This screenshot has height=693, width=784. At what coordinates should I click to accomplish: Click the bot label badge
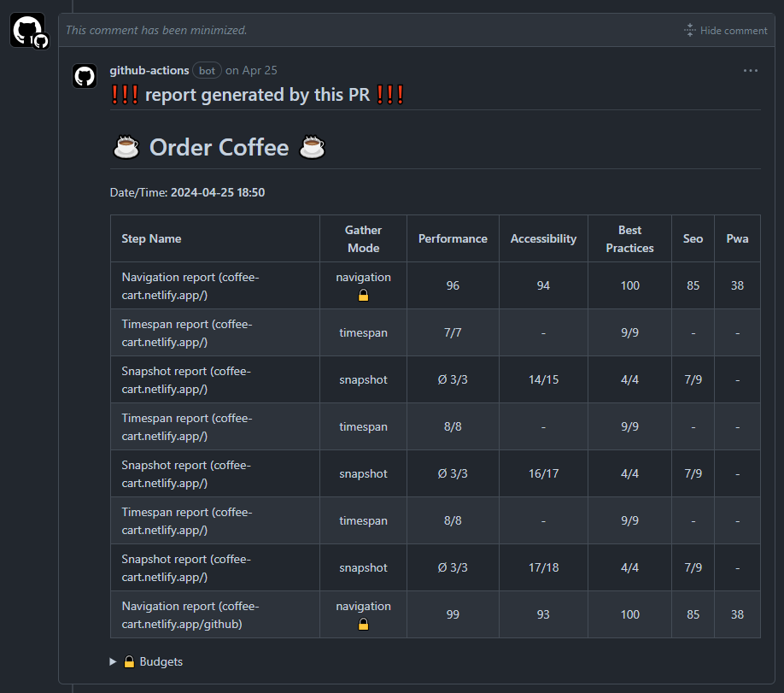(207, 71)
